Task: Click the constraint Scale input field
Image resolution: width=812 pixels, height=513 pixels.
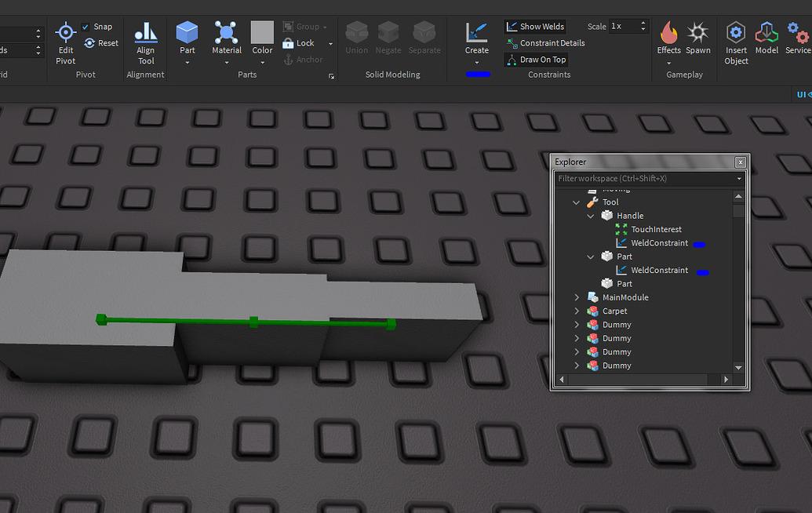Action: [624, 27]
